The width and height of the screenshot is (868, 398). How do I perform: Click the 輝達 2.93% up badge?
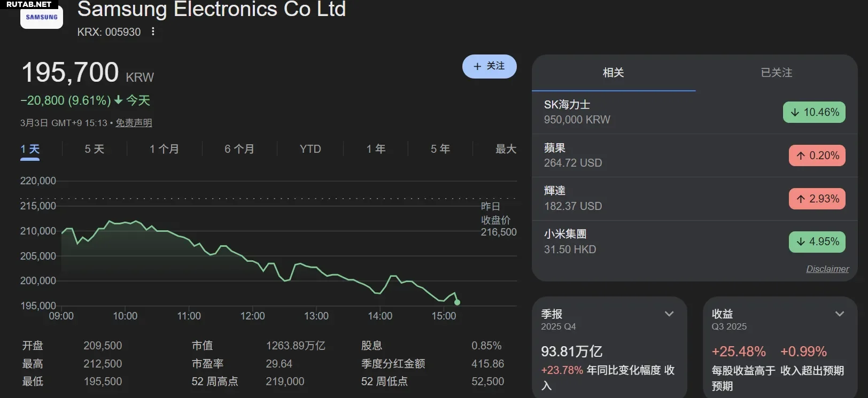tap(817, 199)
